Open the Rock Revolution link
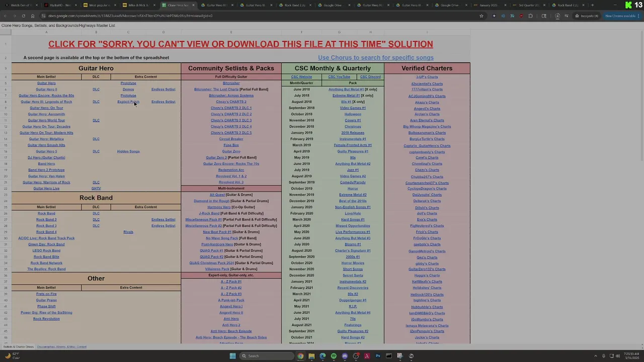The image size is (644, 362). pyautogui.click(x=46, y=319)
